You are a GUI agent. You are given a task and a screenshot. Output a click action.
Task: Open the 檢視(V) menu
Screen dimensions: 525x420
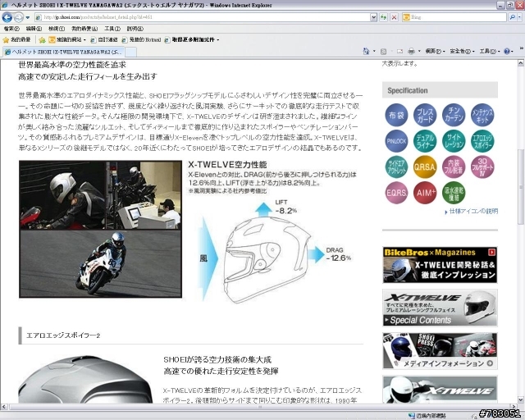tap(57, 29)
